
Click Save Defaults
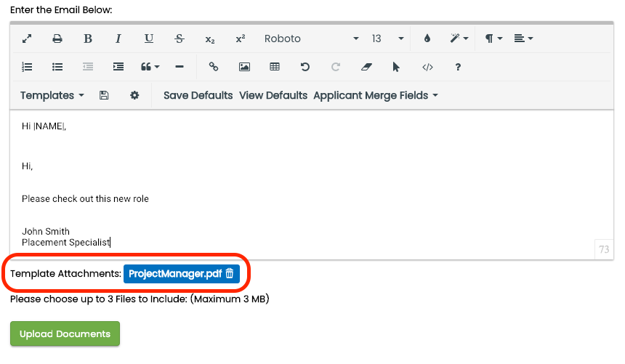tap(198, 95)
